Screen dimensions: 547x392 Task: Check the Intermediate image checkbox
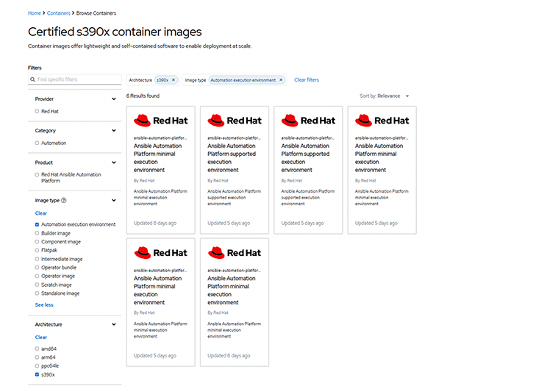[37, 259]
